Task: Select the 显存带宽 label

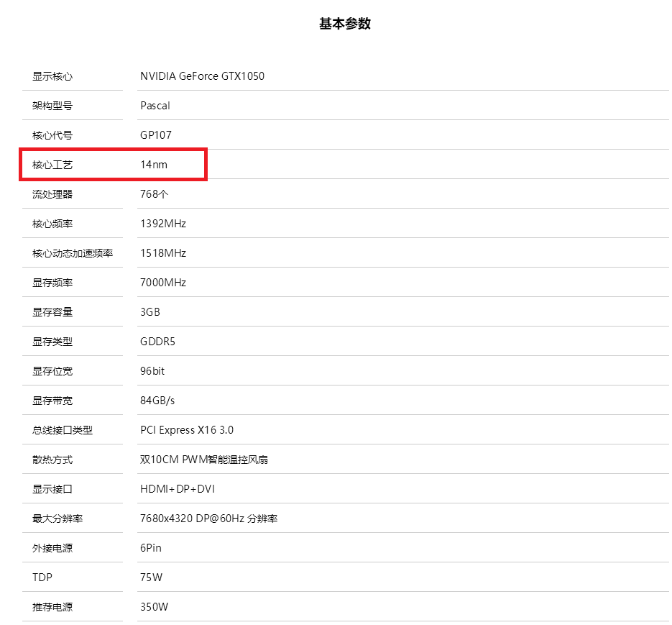Action: coord(52,401)
